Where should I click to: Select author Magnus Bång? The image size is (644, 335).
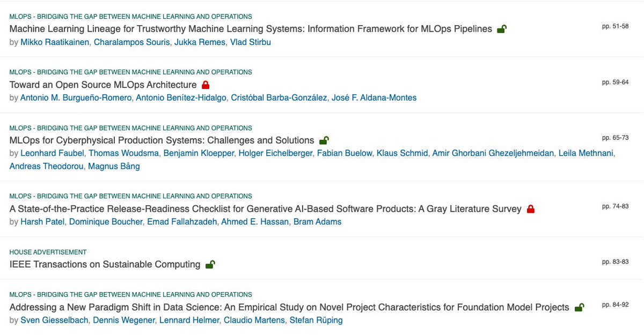click(x=115, y=166)
